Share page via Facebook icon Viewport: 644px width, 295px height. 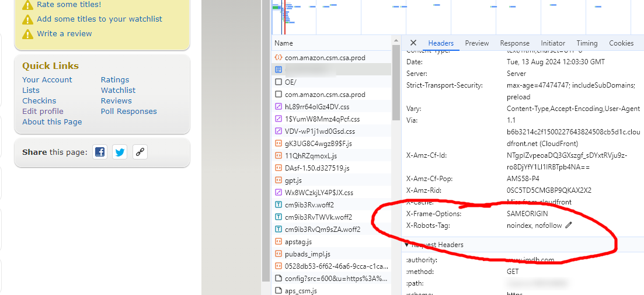coord(100,152)
